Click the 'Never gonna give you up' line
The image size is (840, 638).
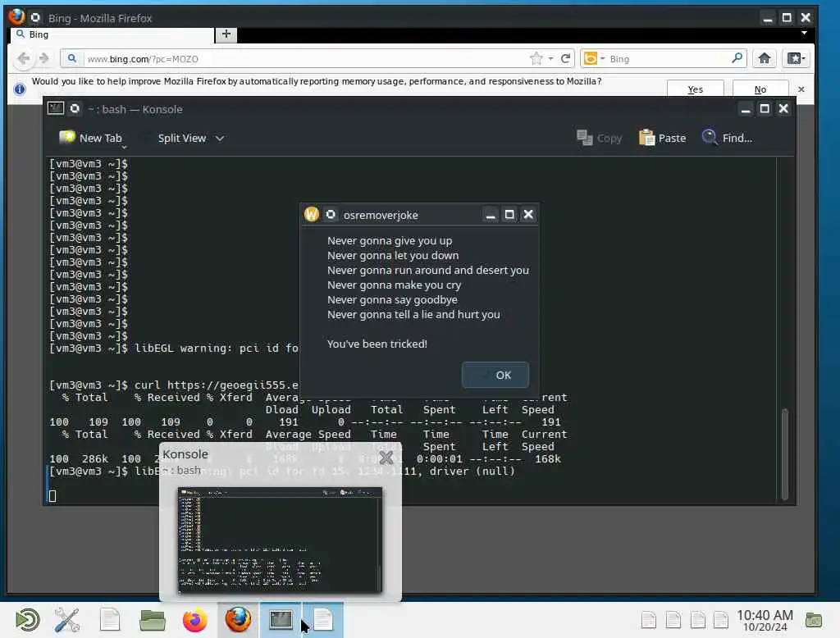390,240
